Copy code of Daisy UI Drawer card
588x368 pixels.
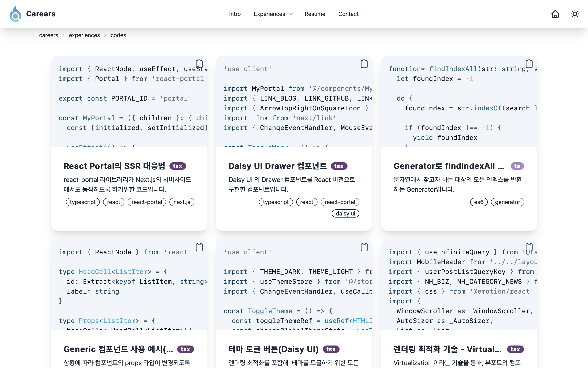364,64
